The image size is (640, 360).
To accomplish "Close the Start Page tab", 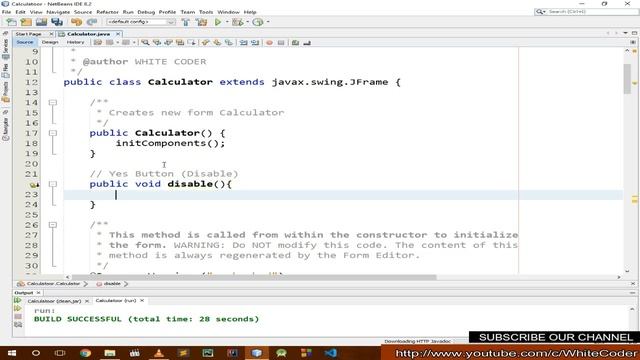I will 51,34.
